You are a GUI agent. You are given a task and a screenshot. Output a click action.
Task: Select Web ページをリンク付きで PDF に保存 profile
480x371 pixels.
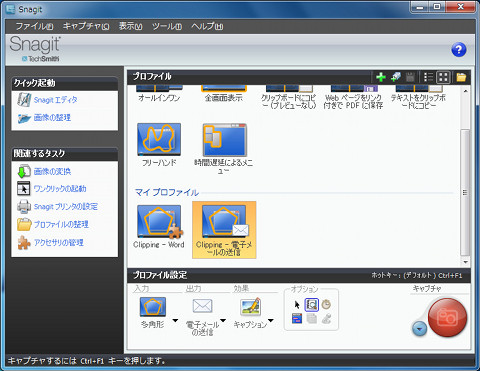[353, 98]
